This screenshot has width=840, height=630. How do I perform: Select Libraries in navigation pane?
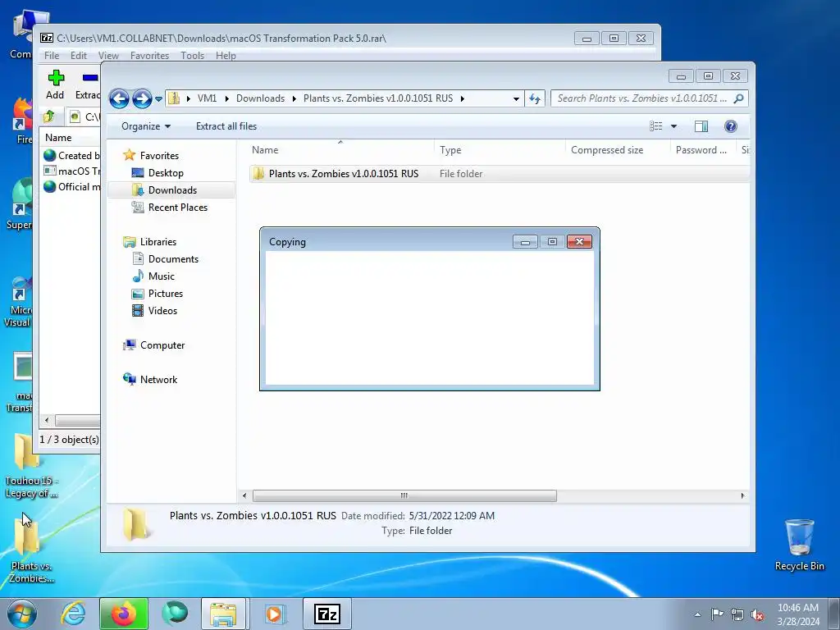pos(158,242)
